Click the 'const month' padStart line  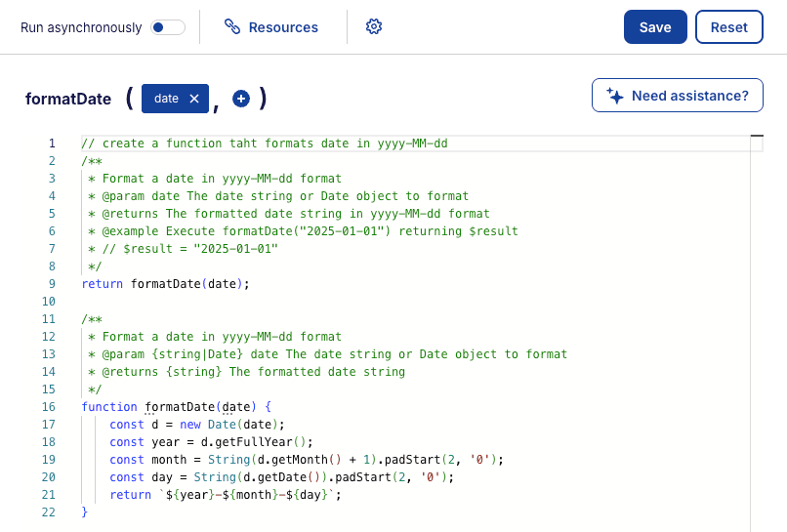pyautogui.click(x=305, y=460)
